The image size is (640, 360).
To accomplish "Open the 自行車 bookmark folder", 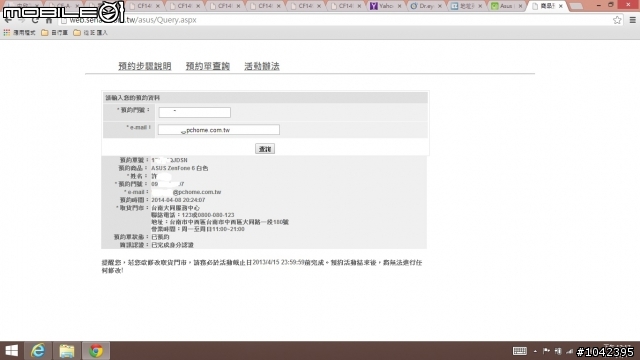I will 55,33.
